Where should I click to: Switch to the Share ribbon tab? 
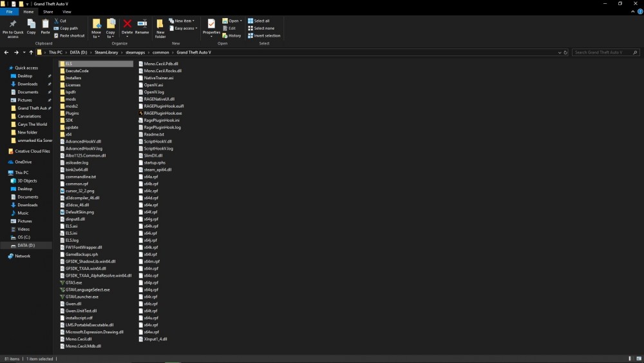[48, 12]
